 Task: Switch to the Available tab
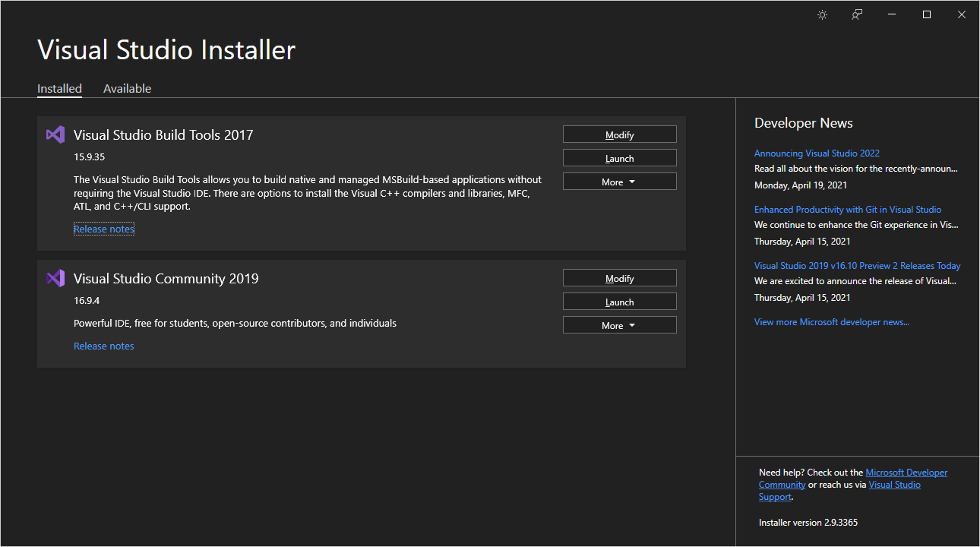pos(127,89)
